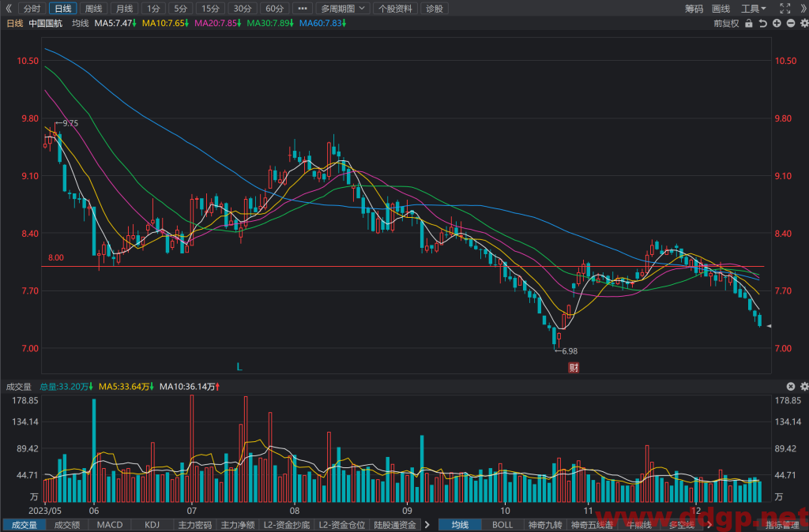This screenshot has width=809, height=532.
Task: Select L2-资金仓位 indicator tab
Action: [341, 525]
